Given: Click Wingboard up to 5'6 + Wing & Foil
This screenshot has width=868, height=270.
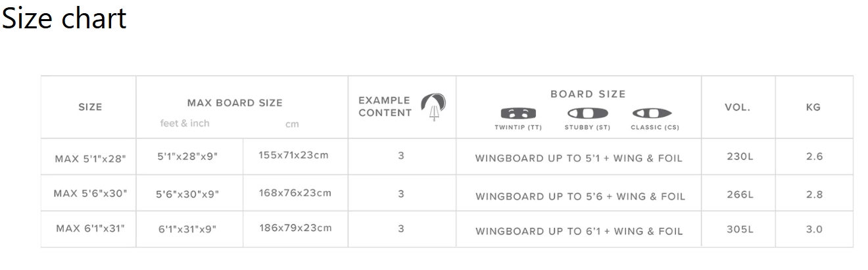Looking at the screenshot, I should coord(580,196).
